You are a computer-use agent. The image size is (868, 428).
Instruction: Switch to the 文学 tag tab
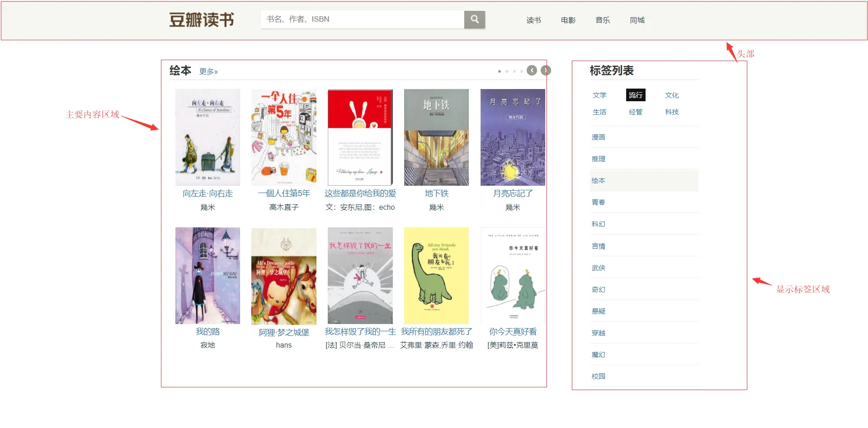pyautogui.click(x=599, y=95)
